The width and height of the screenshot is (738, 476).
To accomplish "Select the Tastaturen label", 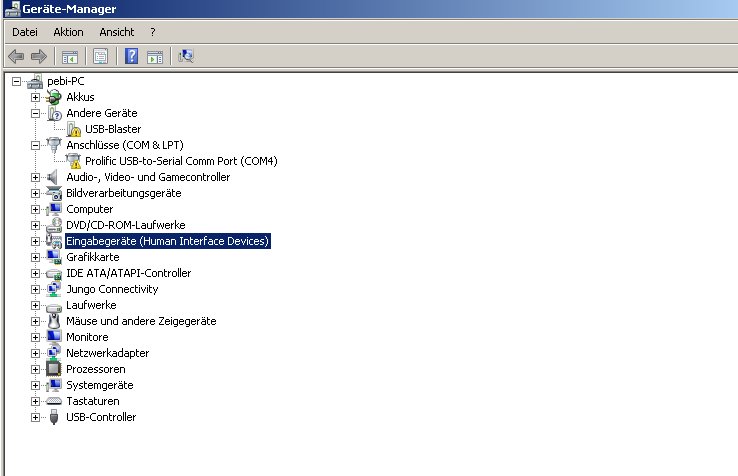I will 93,401.
